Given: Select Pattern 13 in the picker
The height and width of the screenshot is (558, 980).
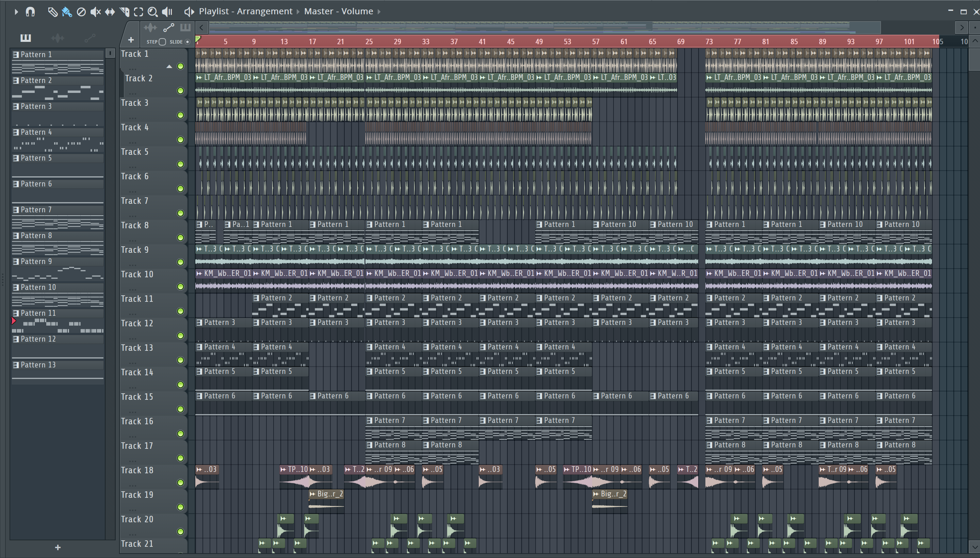Looking at the screenshot, I should [x=58, y=372].
